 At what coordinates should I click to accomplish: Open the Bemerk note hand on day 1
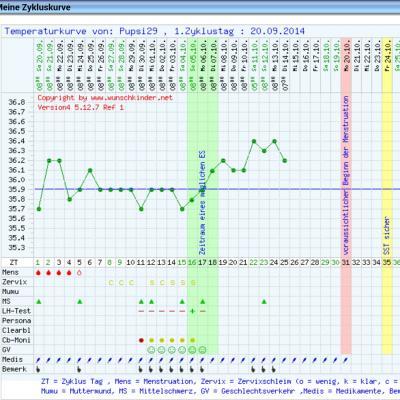[x=39, y=369]
